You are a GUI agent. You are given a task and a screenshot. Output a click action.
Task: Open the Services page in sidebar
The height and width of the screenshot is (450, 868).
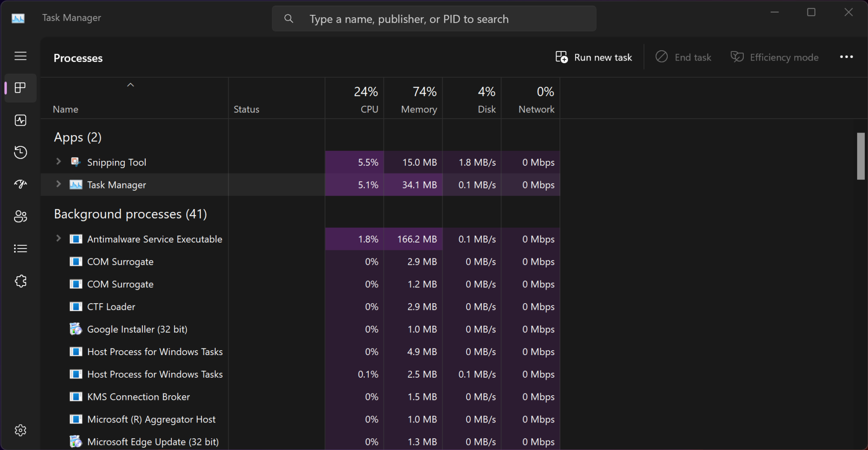tap(20, 281)
